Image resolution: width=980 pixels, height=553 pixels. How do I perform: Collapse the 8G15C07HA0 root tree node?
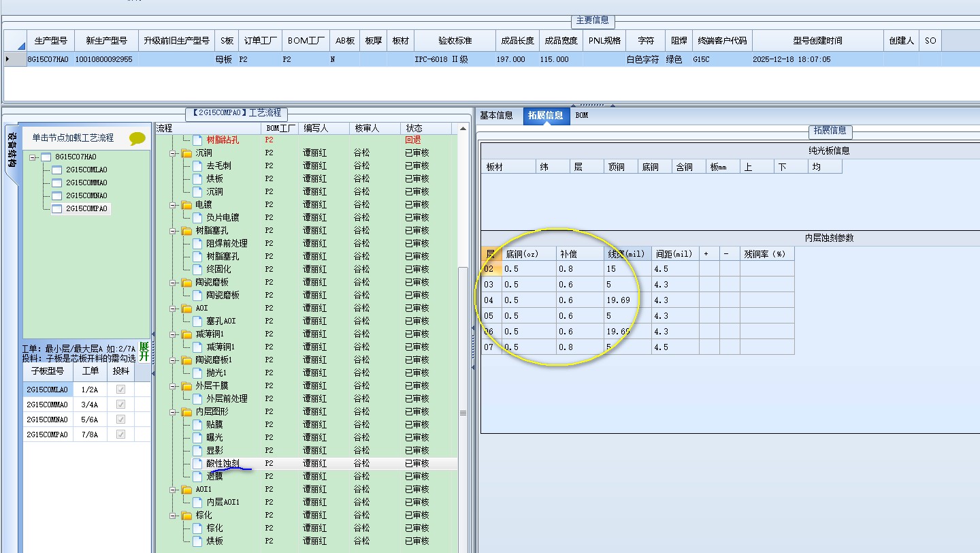coord(33,157)
